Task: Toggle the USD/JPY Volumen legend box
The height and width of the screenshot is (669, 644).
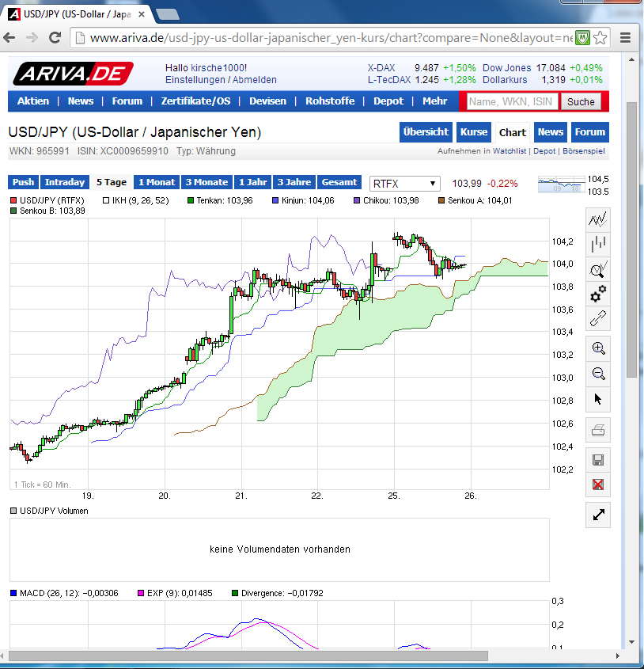Action: click(x=13, y=511)
